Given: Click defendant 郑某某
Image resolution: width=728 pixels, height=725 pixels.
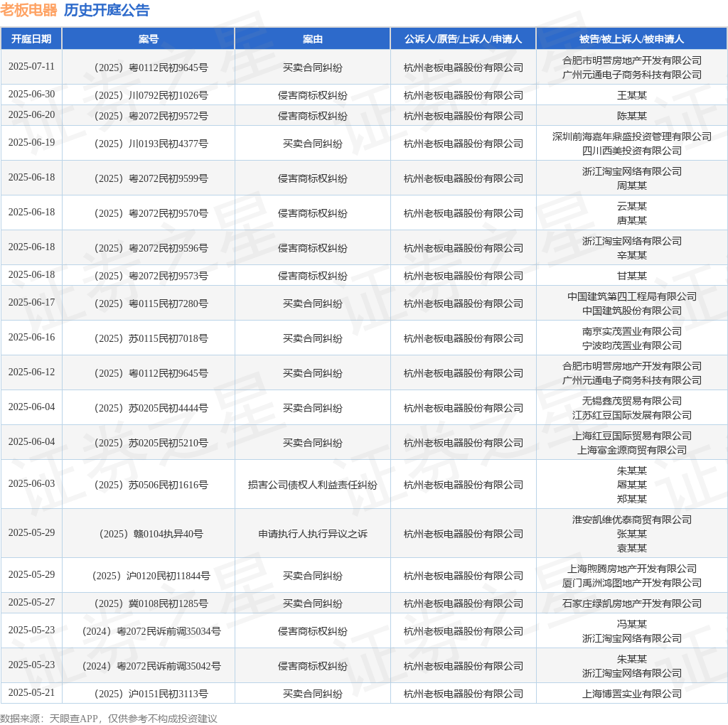Looking at the screenshot, I should click(632, 500).
